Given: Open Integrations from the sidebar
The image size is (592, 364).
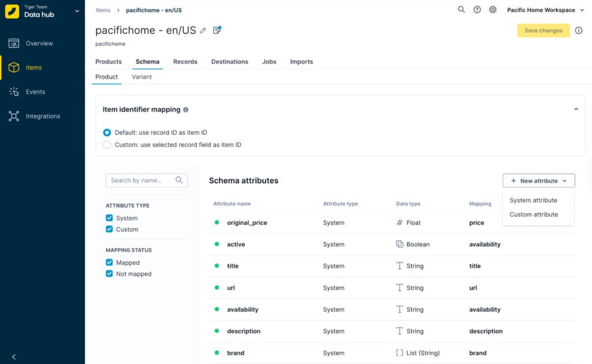Looking at the screenshot, I should [43, 116].
